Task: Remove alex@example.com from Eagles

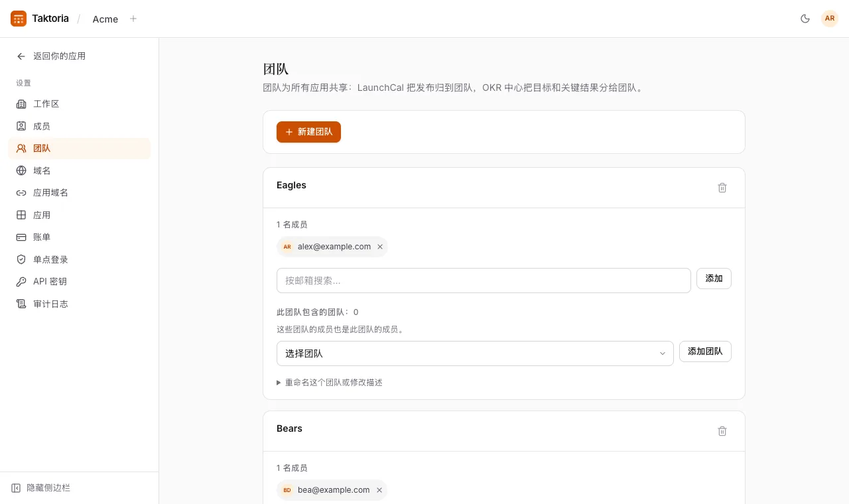Action: [x=380, y=247]
